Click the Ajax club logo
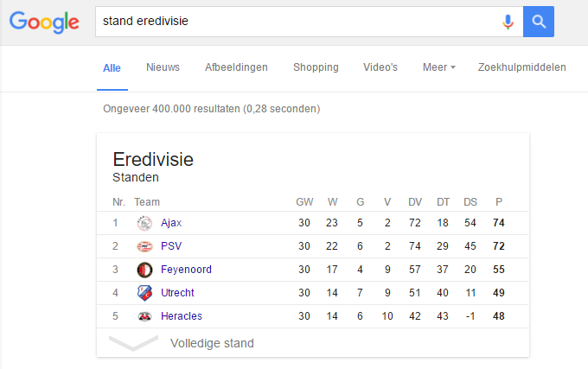The width and height of the screenshot is (588, 369). [144, 223]
